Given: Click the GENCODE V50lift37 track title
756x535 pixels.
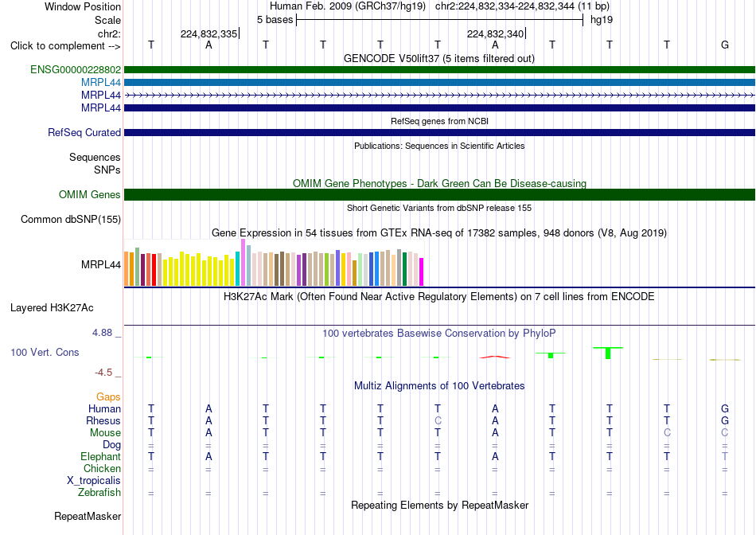Looking at the screenshot, I should 439,59.
